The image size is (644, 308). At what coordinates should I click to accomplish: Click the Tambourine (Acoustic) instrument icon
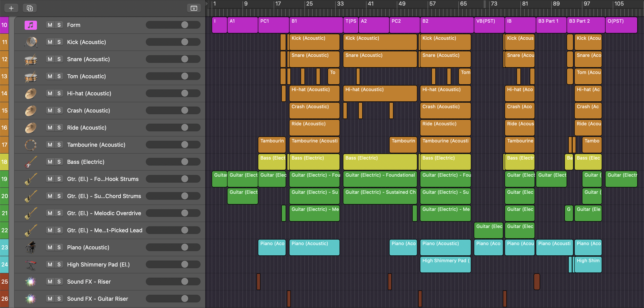(x=31, y=145)
